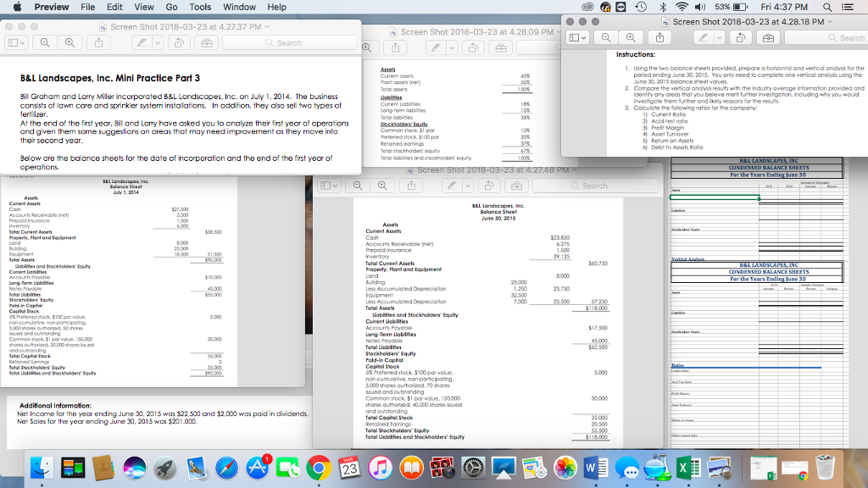Select Highlight pen in 4.28.09 PM window
The height and width of the screenshot is (488, 868).
coord(437,48)
